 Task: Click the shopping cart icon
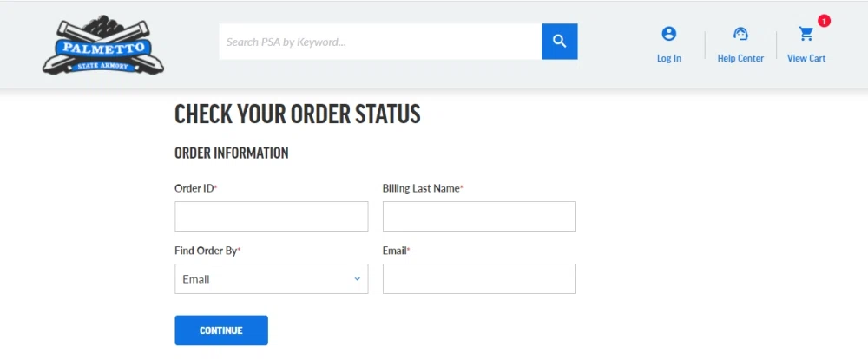pos(806,35)
